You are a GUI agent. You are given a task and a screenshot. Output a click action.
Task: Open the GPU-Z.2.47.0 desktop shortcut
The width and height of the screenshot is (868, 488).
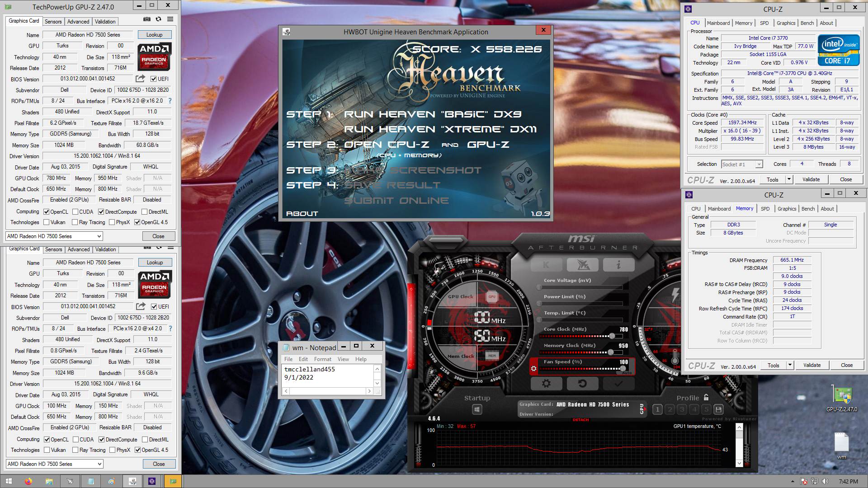point(841,399)
